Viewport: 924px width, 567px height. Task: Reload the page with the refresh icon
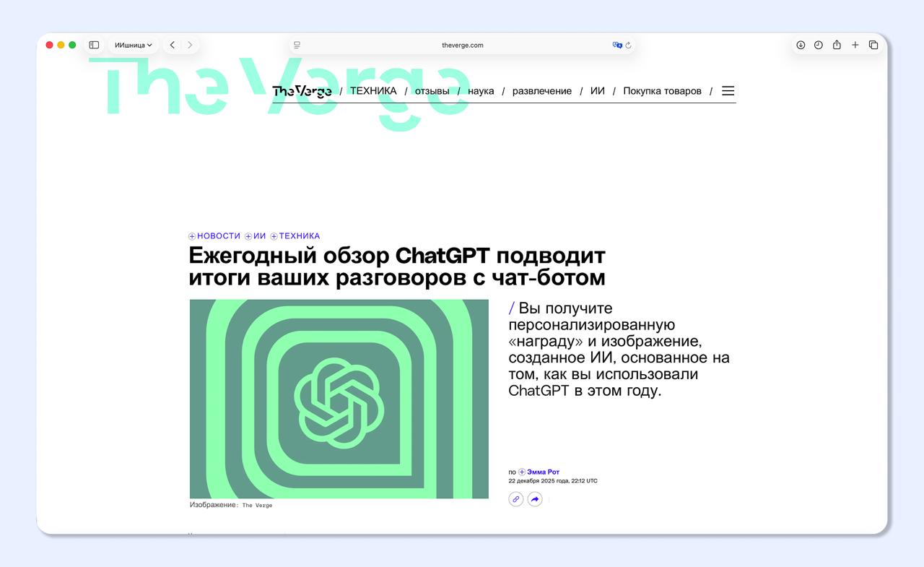629,45
